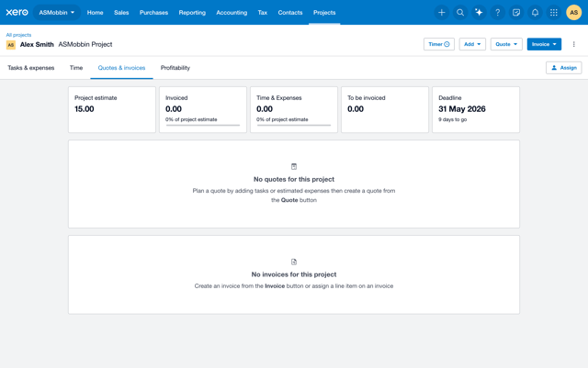588x368 pixels.
Task: Click the Assign button
Action: tap(564, 68)
